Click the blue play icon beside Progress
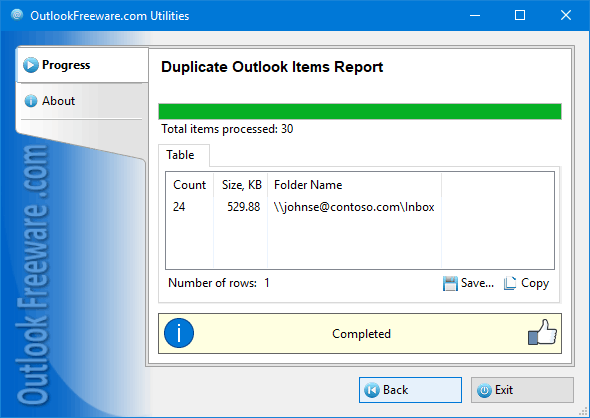590x418 pixels. (x=30, y=65)
